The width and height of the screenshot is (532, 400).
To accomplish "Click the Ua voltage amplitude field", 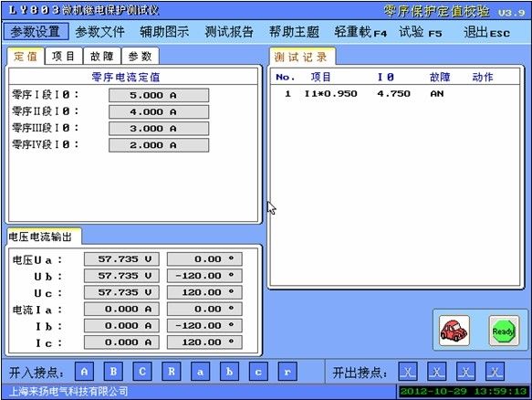I will pyautogui.click(x=121, y=259).
